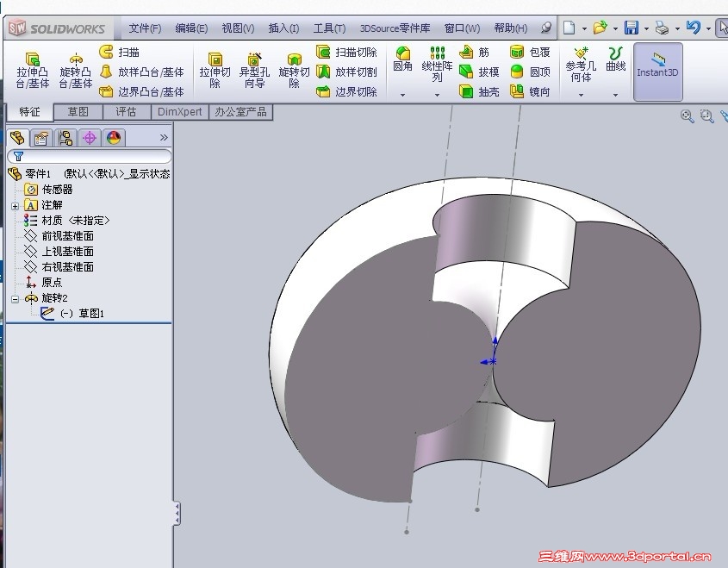Switch to the 草图 tab
This screenshot has width=728, height=568.
coord(78,112)
